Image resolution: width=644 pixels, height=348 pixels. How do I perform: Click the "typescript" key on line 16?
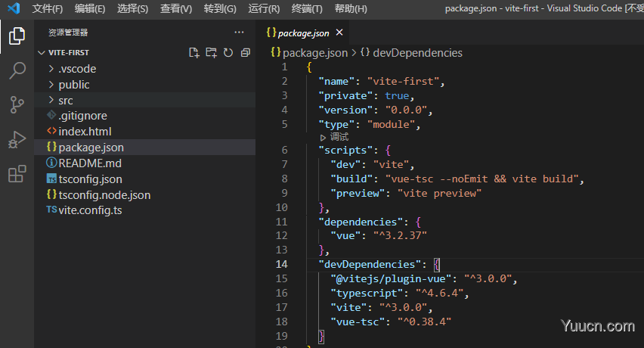(x=367, y=293)
